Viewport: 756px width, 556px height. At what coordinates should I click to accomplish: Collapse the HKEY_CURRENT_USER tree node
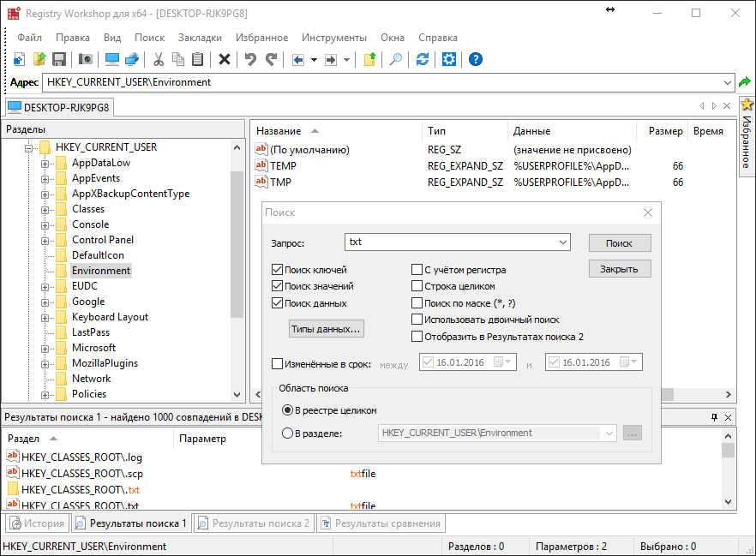pos(29,148)
